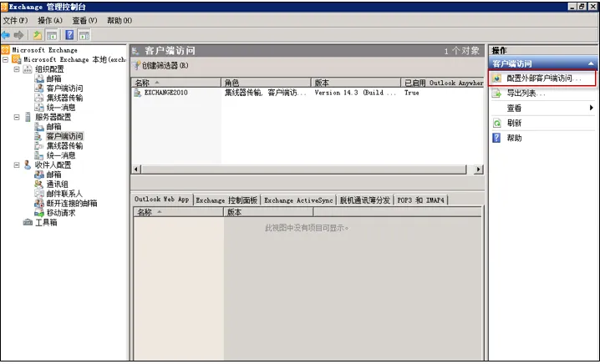Image resolution: width=600 pixels, height=364 pixels.
Task: Select the Microsoft Exchange root node
Action: (x=44, y=50)
